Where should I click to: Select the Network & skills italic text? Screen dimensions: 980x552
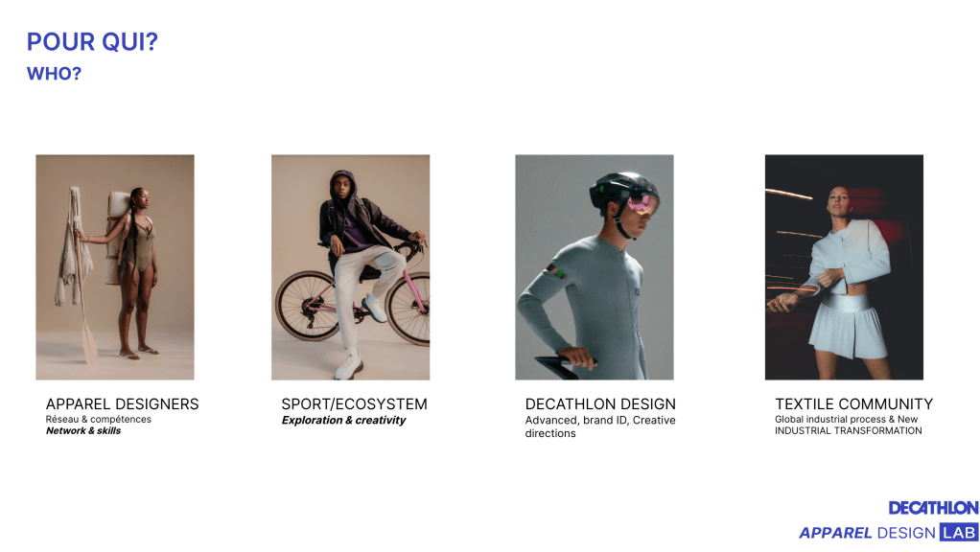pyautogui.click(x=83, y=431)
